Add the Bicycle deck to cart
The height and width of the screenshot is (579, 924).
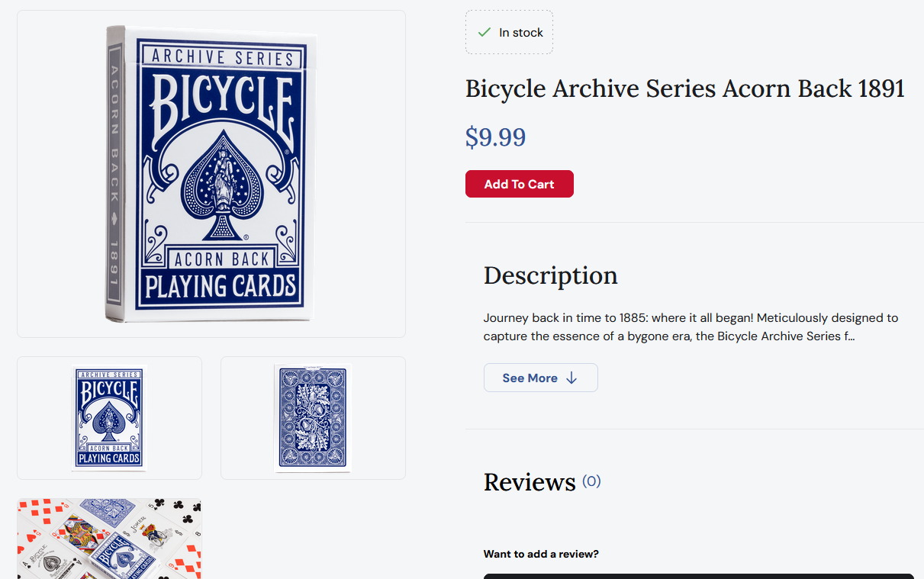pyautogui.click(x=520, y=184)
